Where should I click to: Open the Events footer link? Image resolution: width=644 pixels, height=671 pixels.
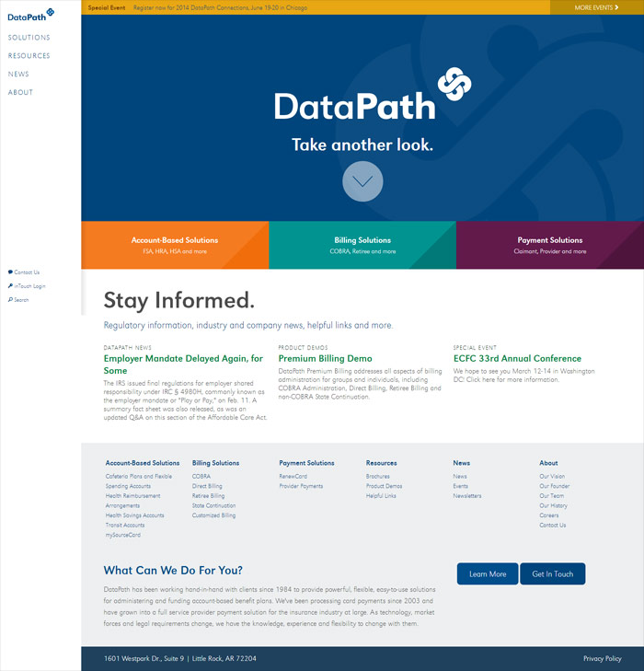[461, 486]
